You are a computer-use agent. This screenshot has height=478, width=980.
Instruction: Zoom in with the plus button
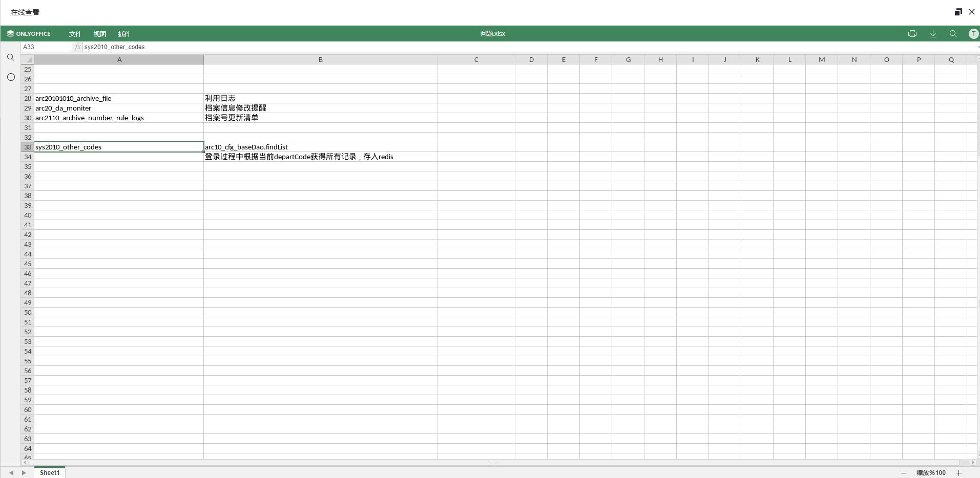coord(958,473)
